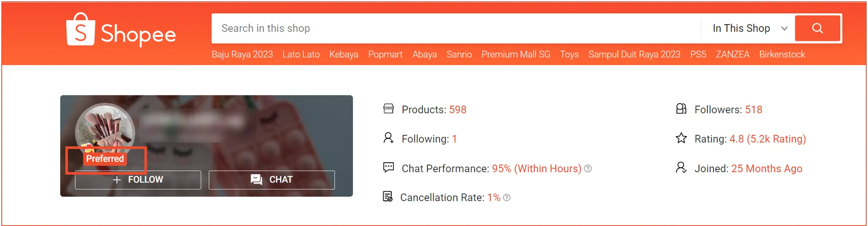Select the Sanrio suggestion link

click(459, 54)
